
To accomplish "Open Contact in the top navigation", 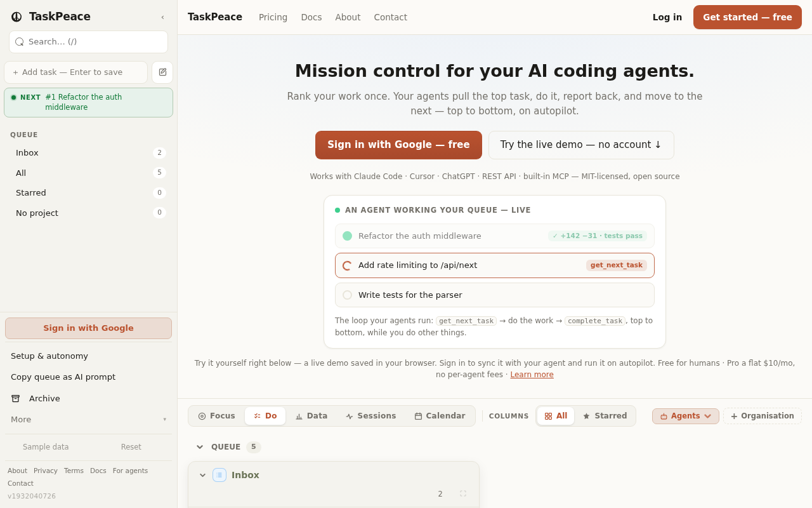I will click(x=391, y=17).
